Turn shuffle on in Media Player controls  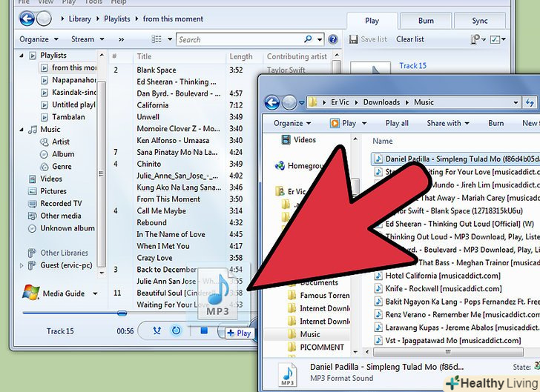coord(157,331)
